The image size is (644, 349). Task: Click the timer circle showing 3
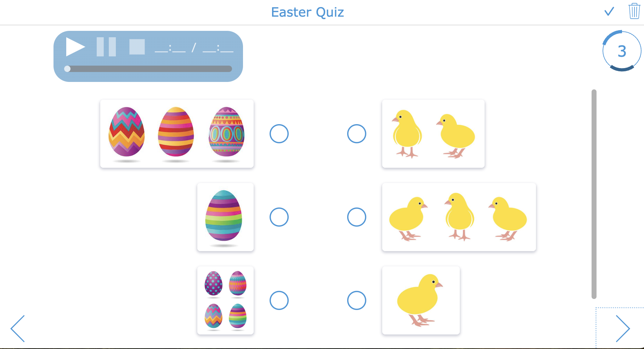[x=621, y=51]
